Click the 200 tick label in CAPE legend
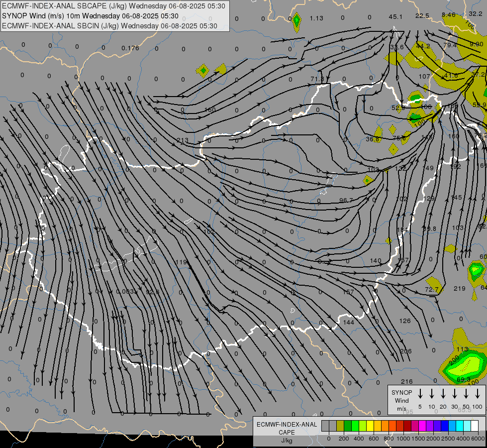Image resolution: width=487 pixels, height=448 pixels. click(344, 439)
